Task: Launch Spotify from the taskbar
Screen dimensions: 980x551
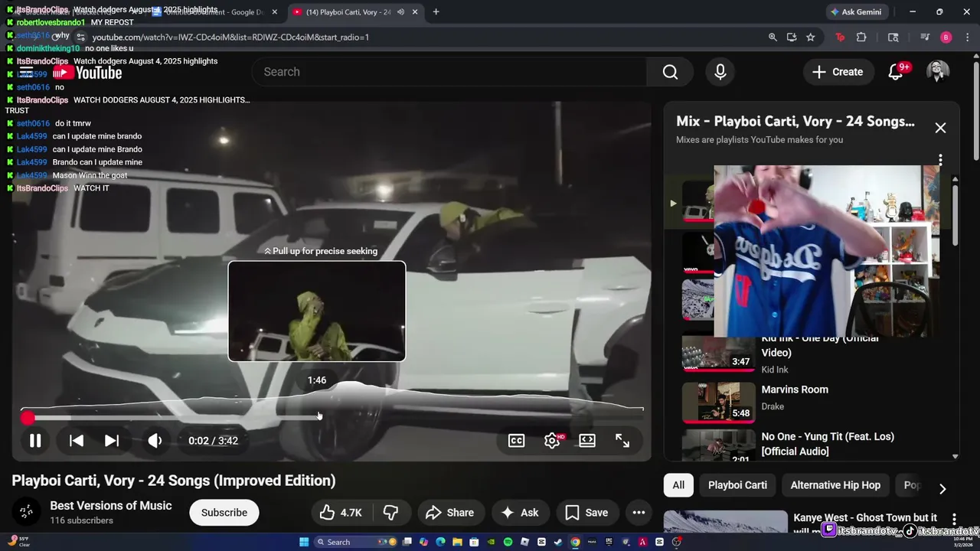Action: pyautogui.click(x=508, y=542)
